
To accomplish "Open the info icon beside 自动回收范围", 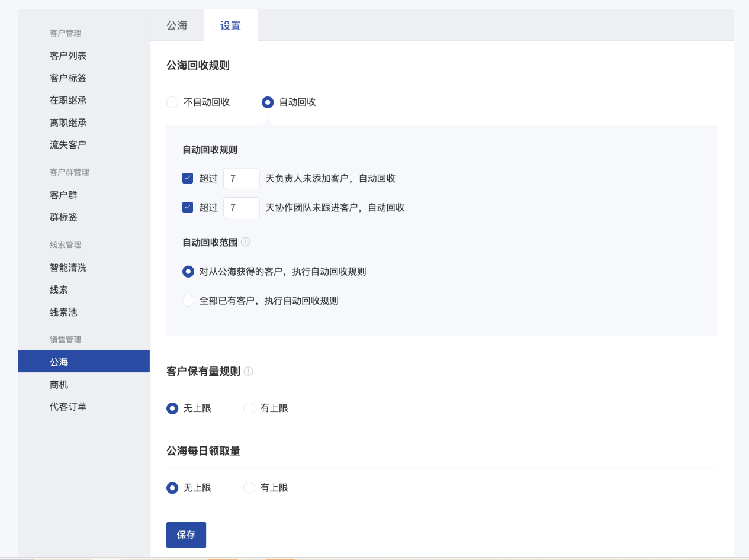I will point(246,242).
